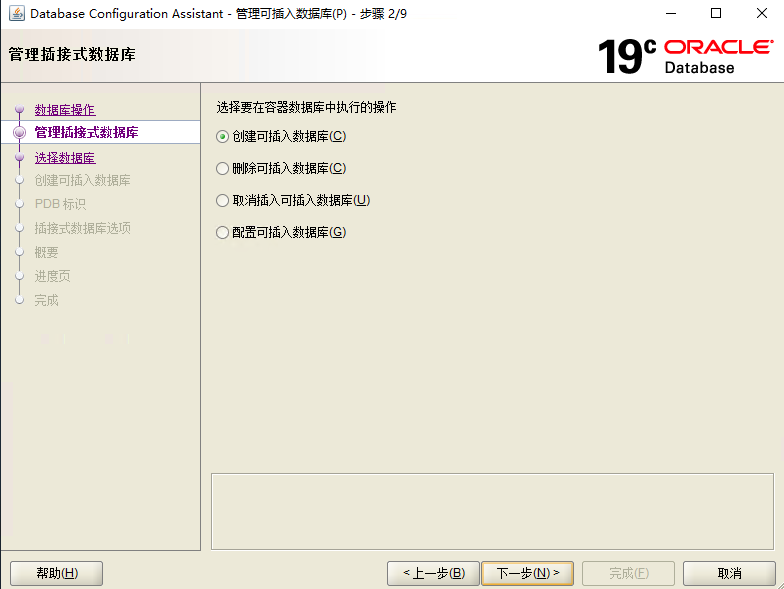784x589 pixels.
Task: Click the 数据库操作 step bullet marker
Action: point(20,109)
